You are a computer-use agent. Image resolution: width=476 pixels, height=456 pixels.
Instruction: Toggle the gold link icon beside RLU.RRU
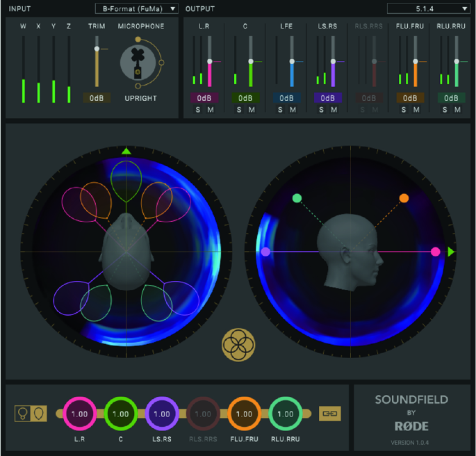(329, 414)
